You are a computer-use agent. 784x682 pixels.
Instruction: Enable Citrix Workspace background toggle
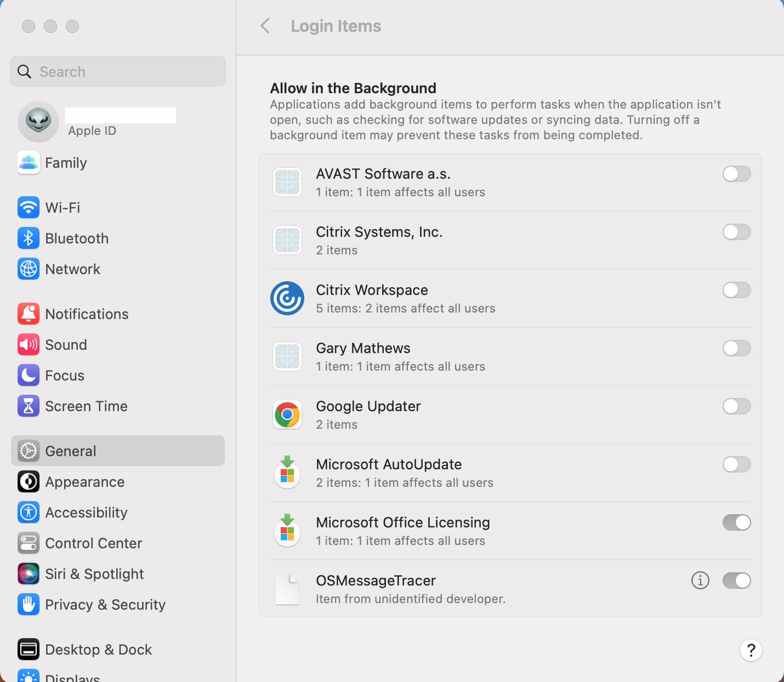[x=737, y=290]
